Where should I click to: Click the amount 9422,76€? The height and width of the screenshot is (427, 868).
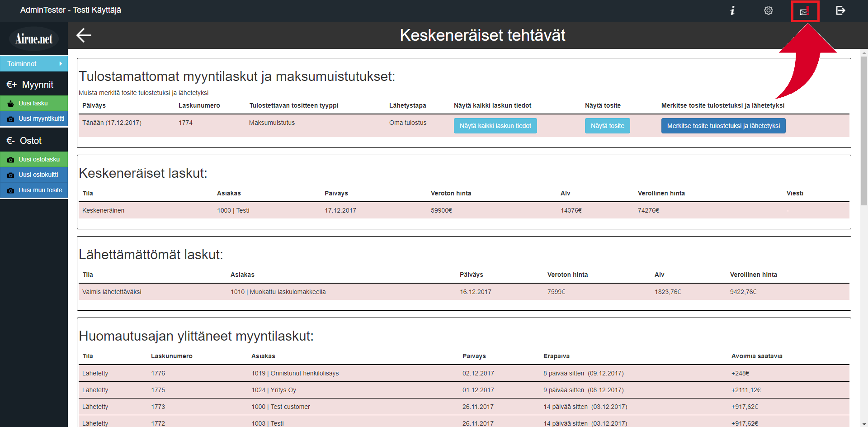click(743, 292)
